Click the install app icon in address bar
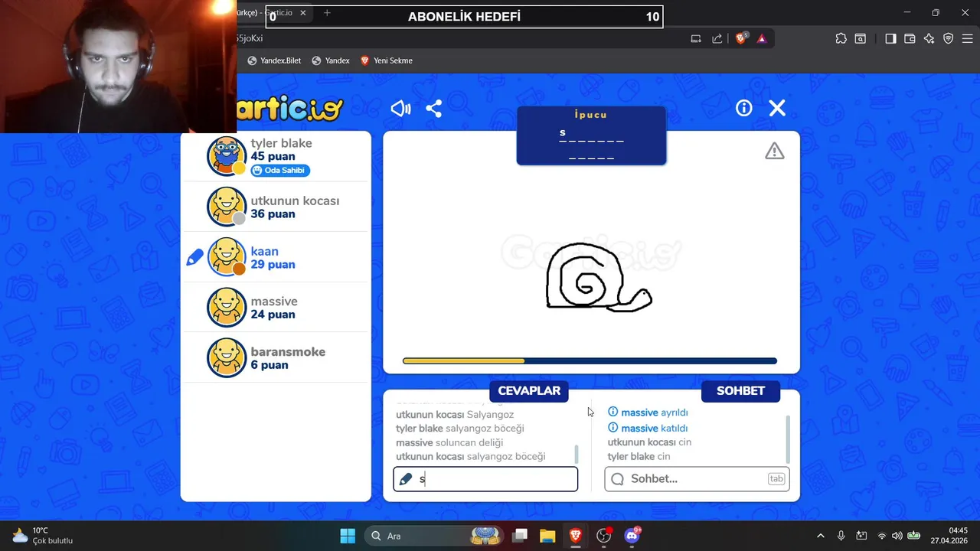The height and width of the screenshot is (551, 980). (x=696, y=38)
